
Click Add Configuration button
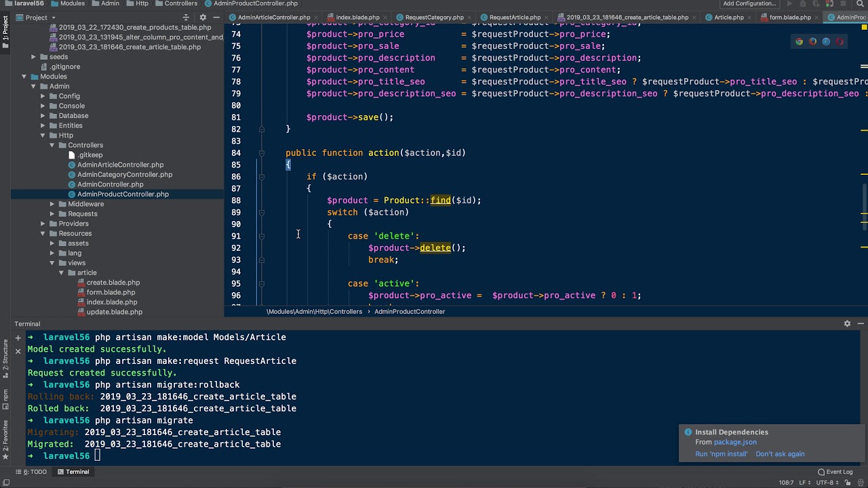click(749, 3)
